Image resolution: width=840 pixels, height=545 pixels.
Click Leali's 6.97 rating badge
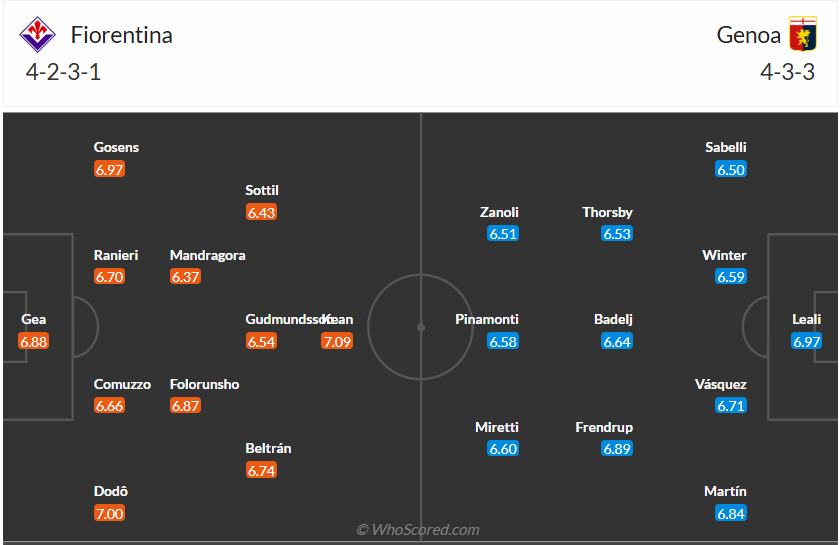[x=807, y=341]
